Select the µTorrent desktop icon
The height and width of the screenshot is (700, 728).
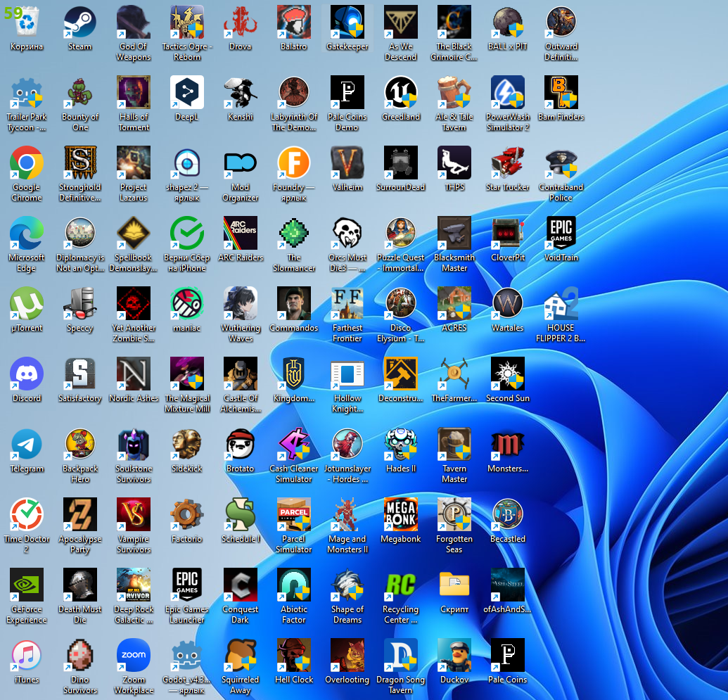click(x=27, y=304)
